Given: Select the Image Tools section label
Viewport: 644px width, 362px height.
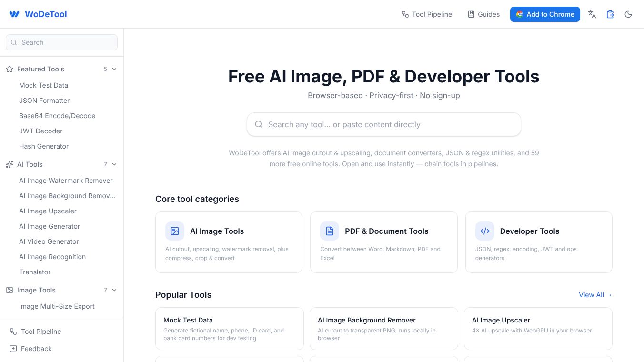Looking at the screenshot, I should click(36, 290).
